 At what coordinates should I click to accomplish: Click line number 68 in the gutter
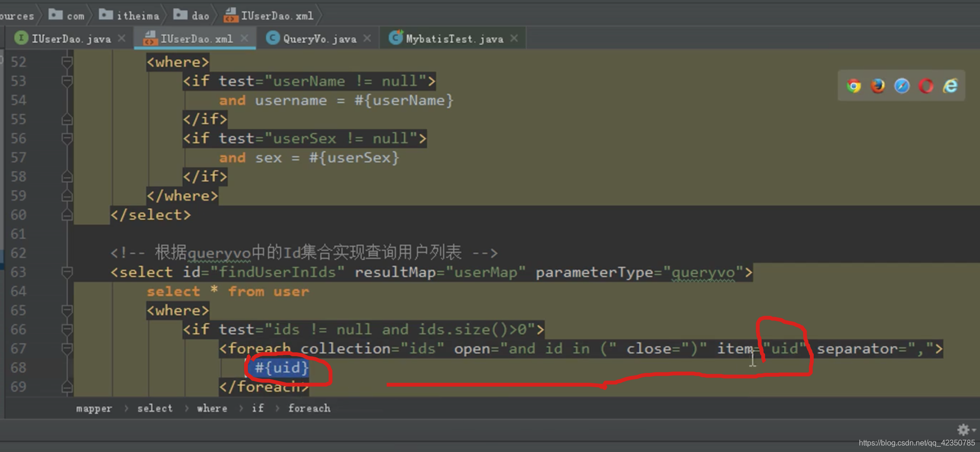click(18, 368)
